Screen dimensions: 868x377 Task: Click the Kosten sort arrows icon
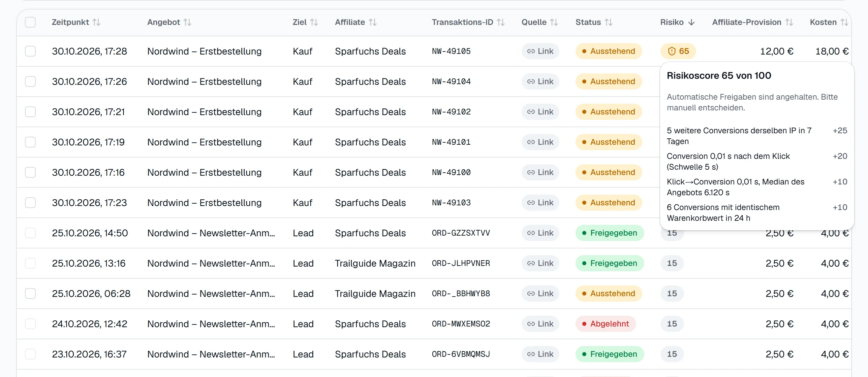coord(844,22)
